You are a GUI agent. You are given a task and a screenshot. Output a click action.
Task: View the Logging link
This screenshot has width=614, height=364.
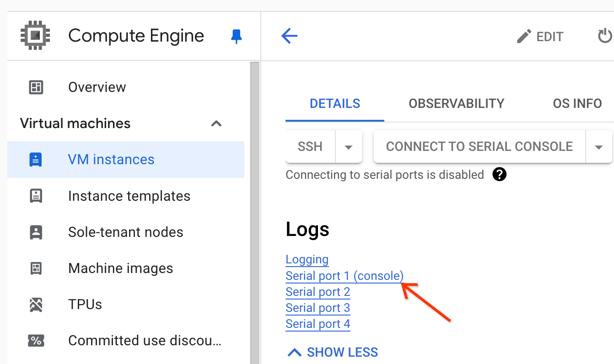coord(307,259)
